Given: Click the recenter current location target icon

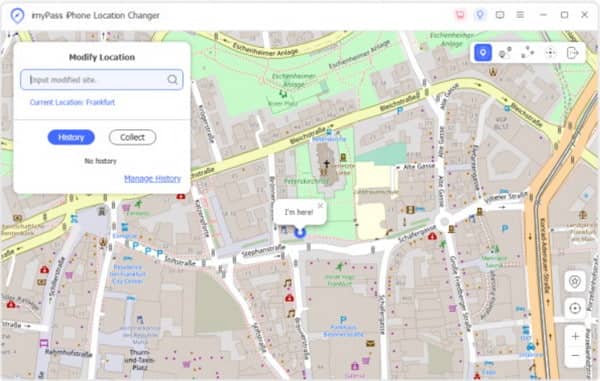Looking at the screenshot, I should (575, 308).
